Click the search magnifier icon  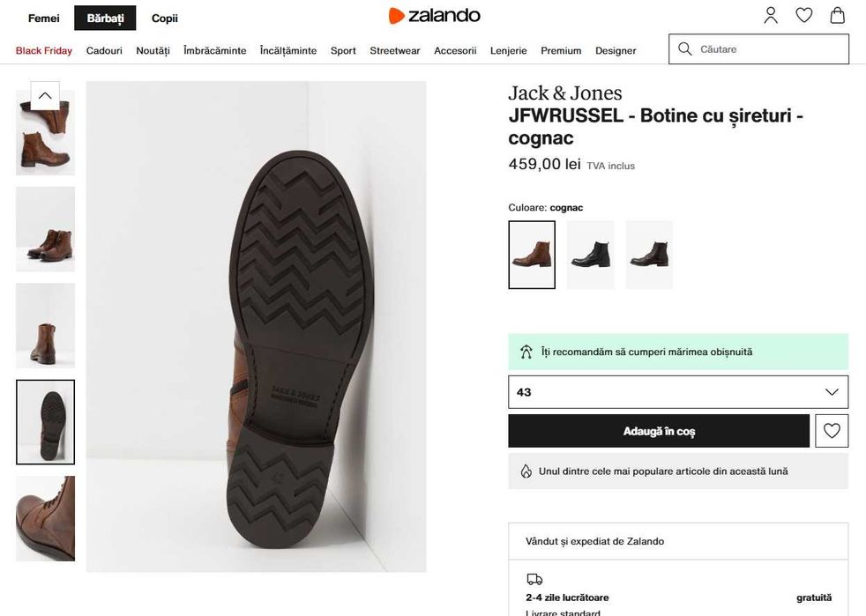coord(685,49)
